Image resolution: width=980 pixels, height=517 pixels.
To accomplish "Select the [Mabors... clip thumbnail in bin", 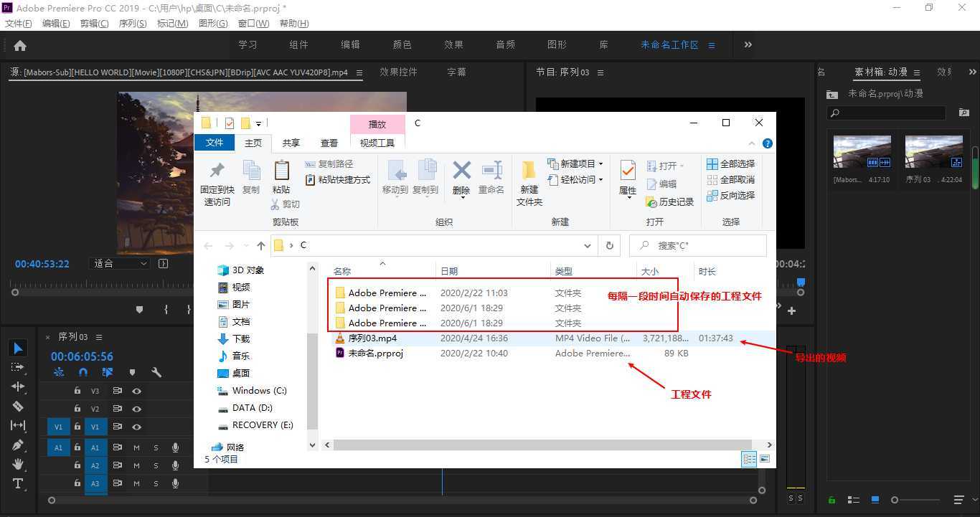I will tap(862, 152).
